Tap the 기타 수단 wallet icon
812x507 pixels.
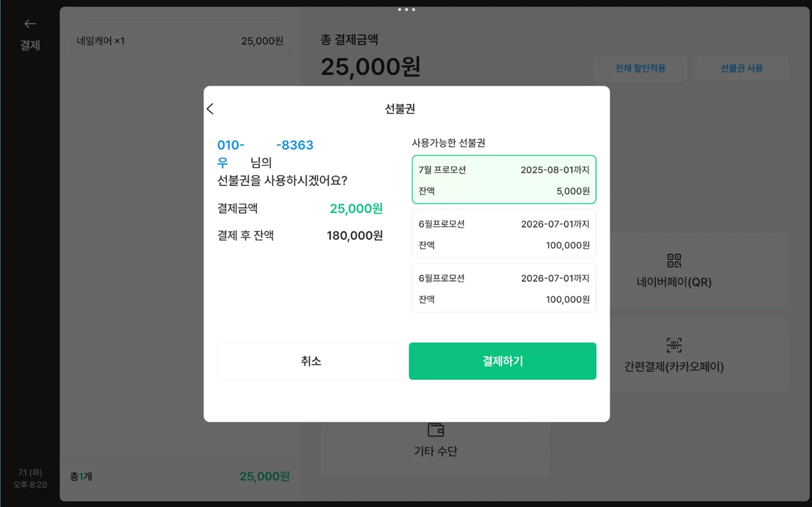click(435, 430)
